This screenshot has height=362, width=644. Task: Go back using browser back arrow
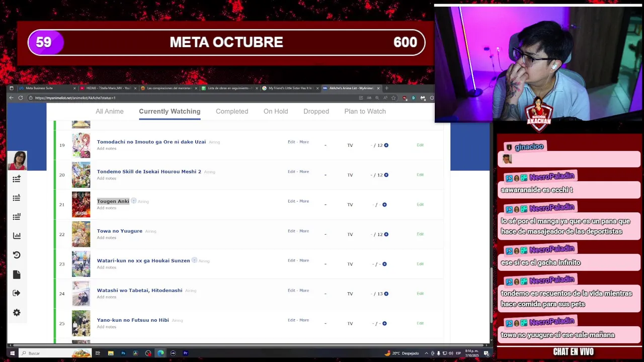(12, 98)
